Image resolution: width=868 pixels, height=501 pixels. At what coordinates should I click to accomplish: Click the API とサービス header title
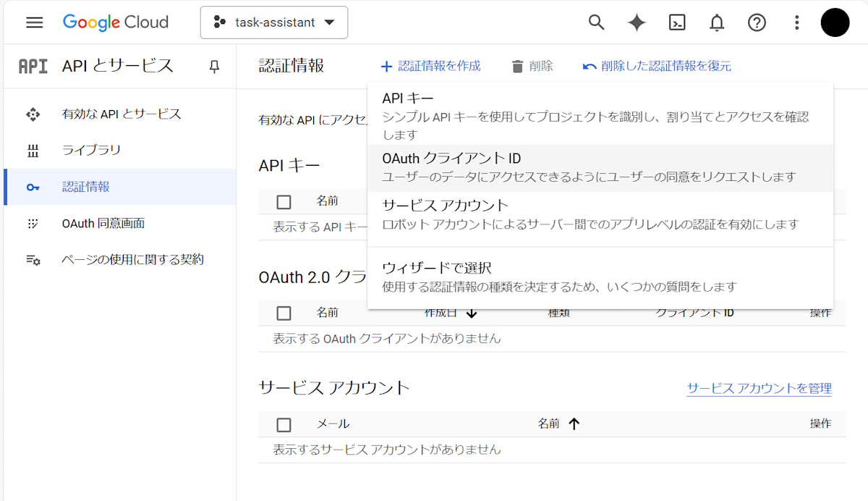[118, 67]
